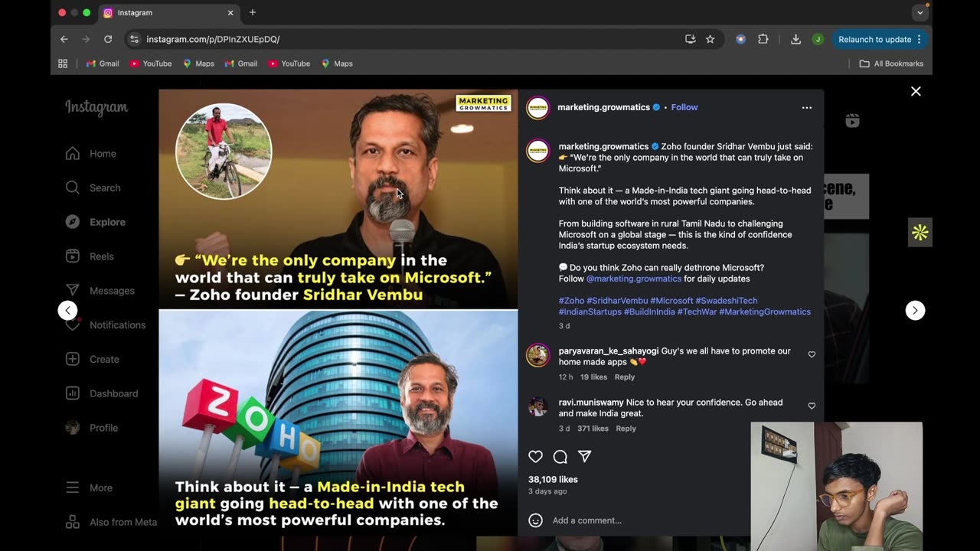This screenshot has height=551, width=980.
Task: Reload the page
Action: (108, 39)
